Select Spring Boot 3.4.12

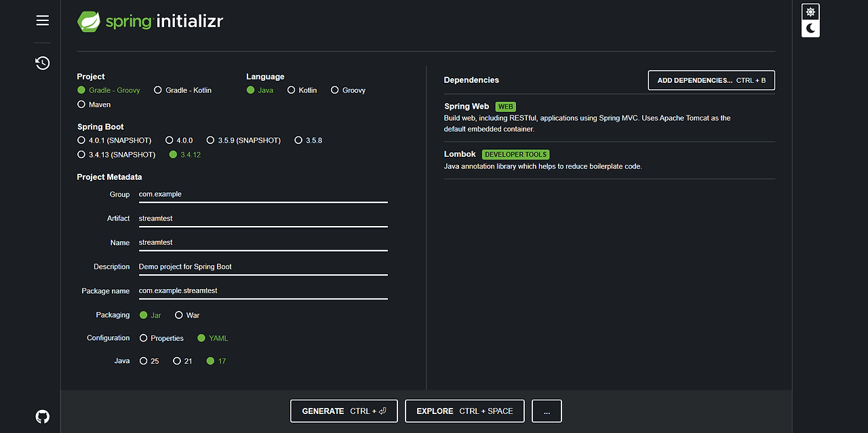[185, 155]
